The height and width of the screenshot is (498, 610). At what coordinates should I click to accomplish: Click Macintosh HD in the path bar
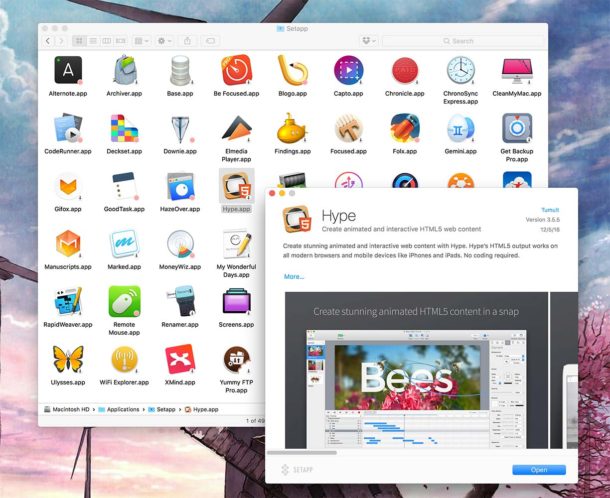pyautogui.click(x=72, y=410)
